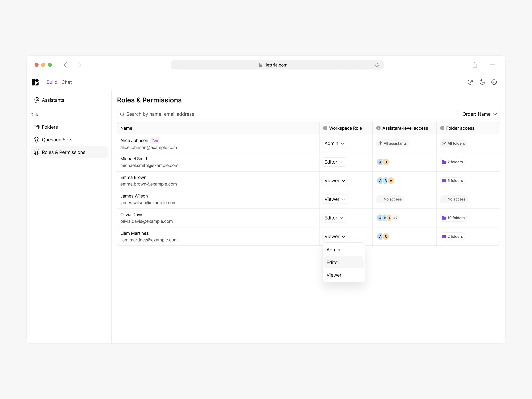Screen dimensions: 532x399
Task: Reload page from address bar
Action: 377,65
